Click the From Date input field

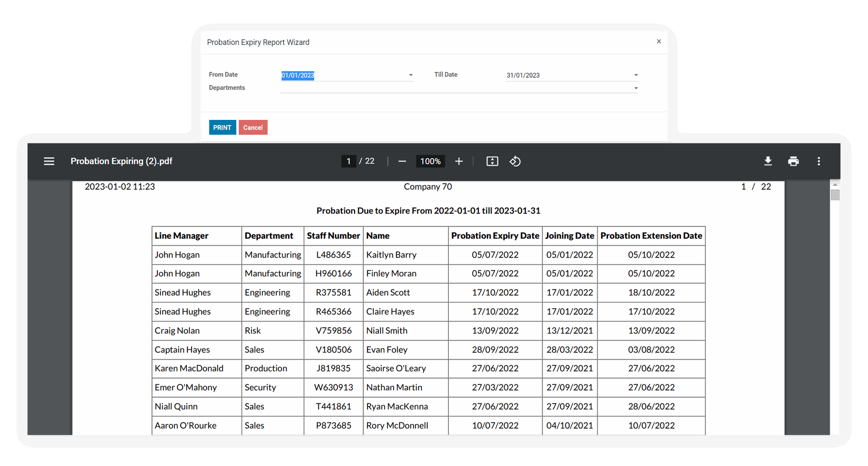click(x=344, y=75)
